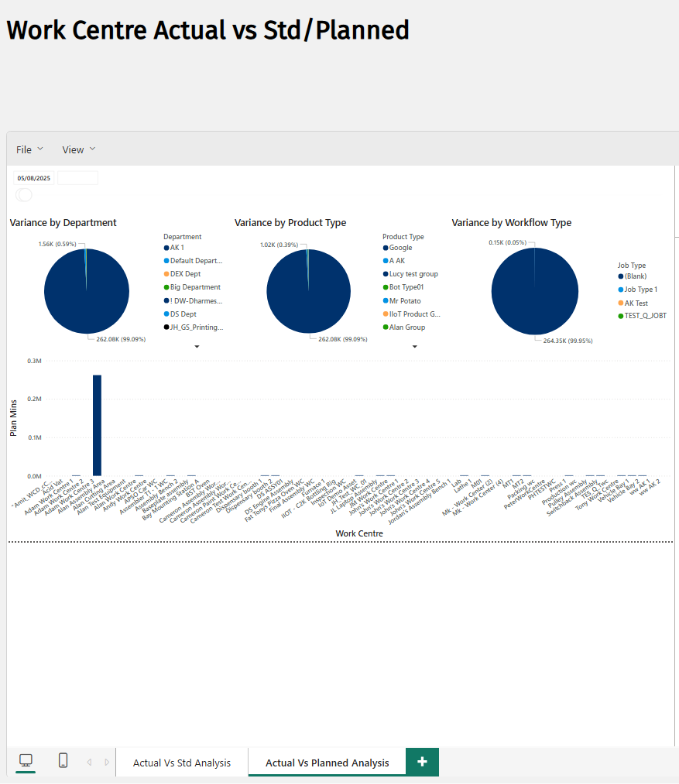Go to previous page tab arrow
Viewport: 679px width, 784px height.
[89, 762]
